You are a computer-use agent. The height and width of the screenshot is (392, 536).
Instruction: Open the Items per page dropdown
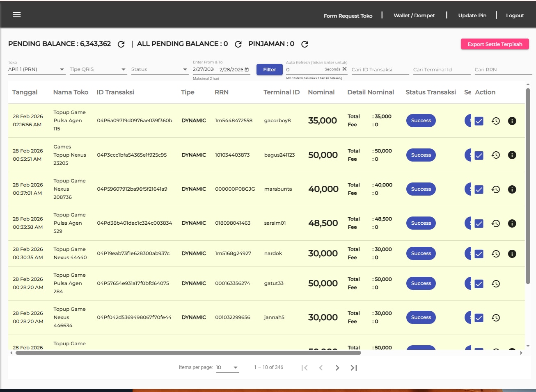(227, 367)
